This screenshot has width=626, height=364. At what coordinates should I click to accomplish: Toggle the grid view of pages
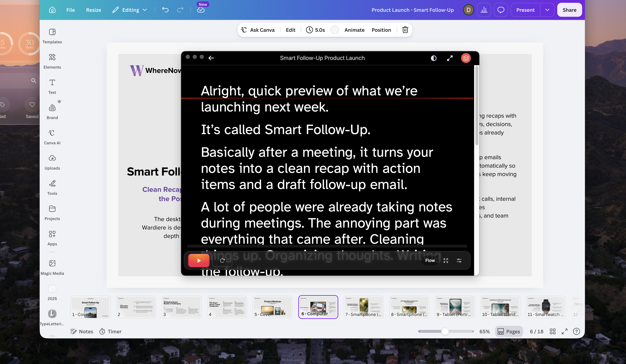click(553, 331)
